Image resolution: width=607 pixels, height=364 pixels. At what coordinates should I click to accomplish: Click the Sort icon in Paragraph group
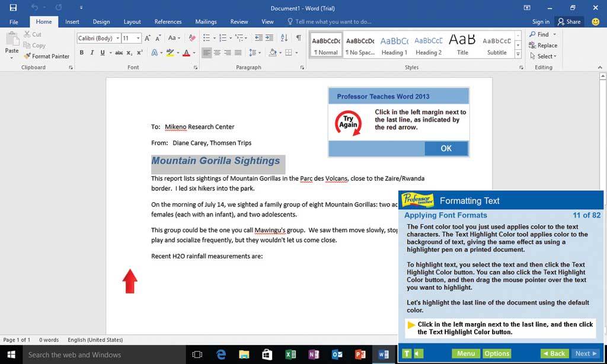(283, 39)
